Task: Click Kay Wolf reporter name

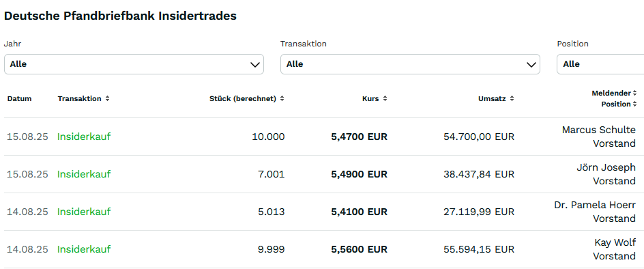Action: click(x=615, y=242)
